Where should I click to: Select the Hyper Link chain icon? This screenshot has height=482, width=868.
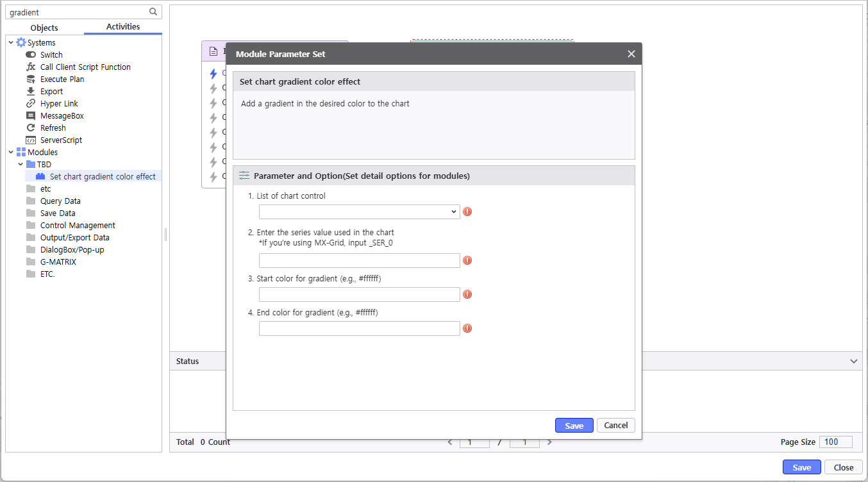point(31,104)
